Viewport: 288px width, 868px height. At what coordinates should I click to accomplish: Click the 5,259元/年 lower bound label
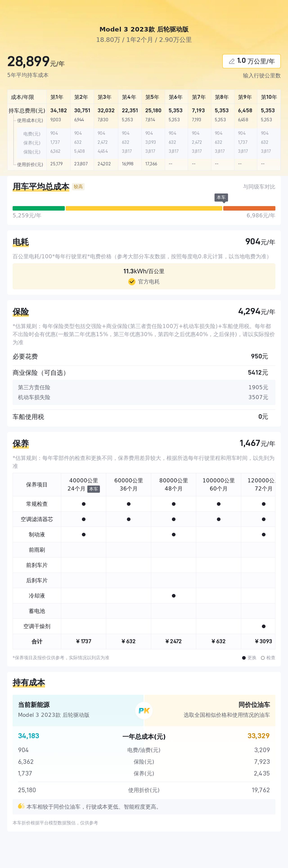pos(27,216)
